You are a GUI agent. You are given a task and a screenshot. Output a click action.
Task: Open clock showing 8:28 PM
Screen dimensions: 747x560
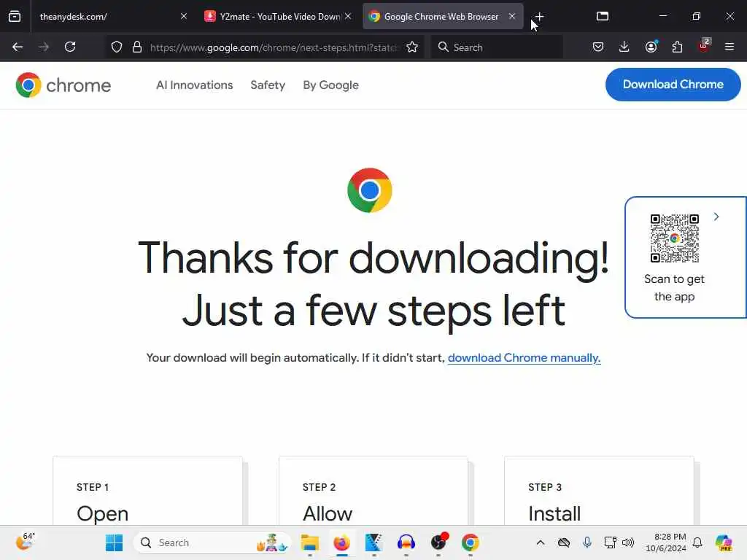pos(666,542)
